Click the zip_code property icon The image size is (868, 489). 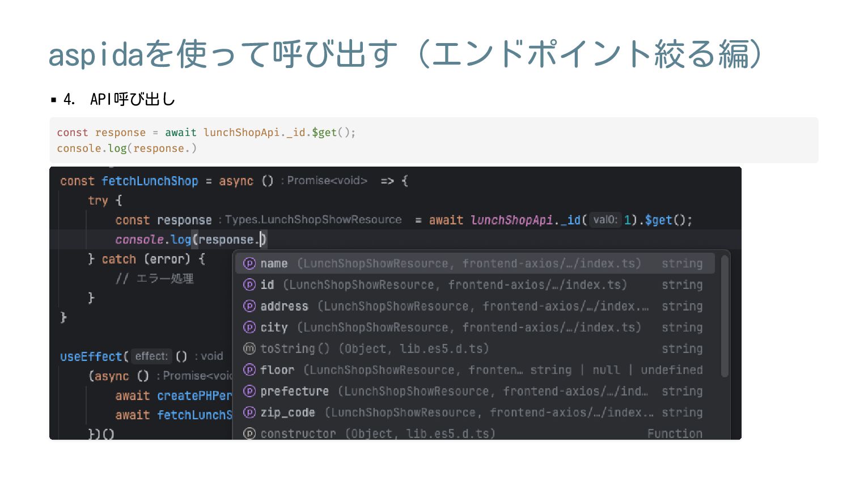coord(249,413)
